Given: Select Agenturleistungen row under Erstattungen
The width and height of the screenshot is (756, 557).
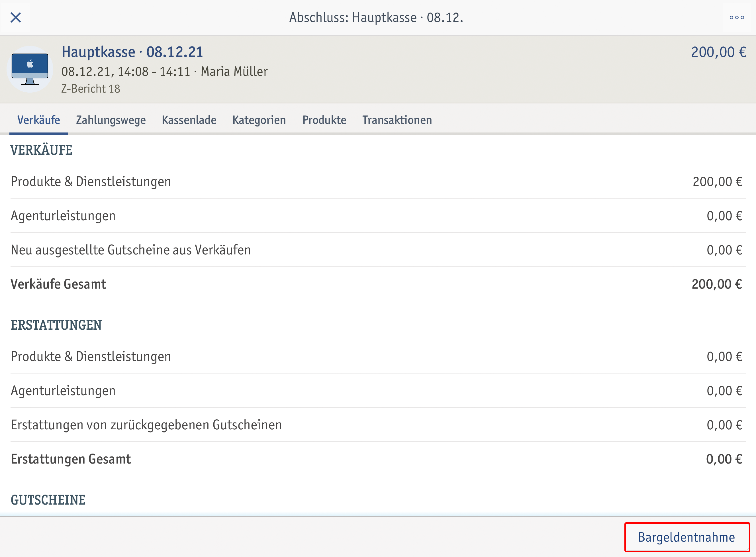Looking at the screenshot, I should click(x=378, y=391).
